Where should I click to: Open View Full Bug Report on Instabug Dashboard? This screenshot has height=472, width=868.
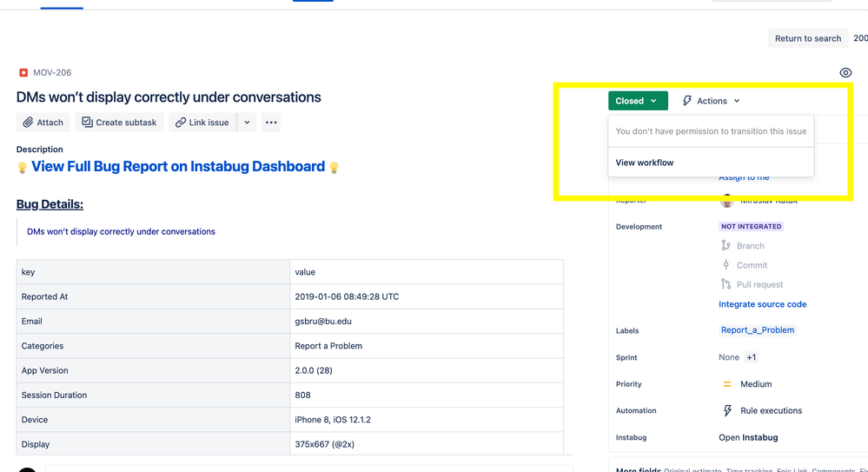pos(178,167)
